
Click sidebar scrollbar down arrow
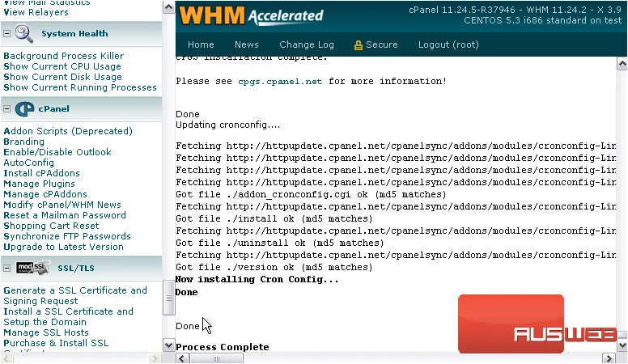(x=168, y=345)
